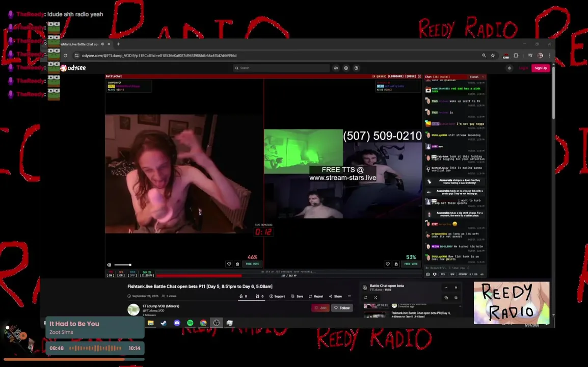
Task: Click the FREE VOTE button under 53%
Action: point(411,264)
